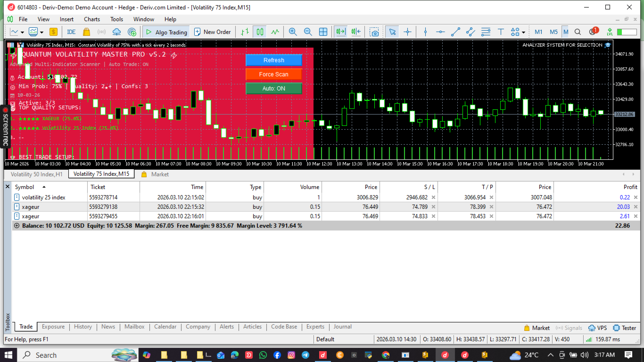Open the Insert menu
Image resolution: width=644 pixels, height=362 pixels.
point(66,19)
